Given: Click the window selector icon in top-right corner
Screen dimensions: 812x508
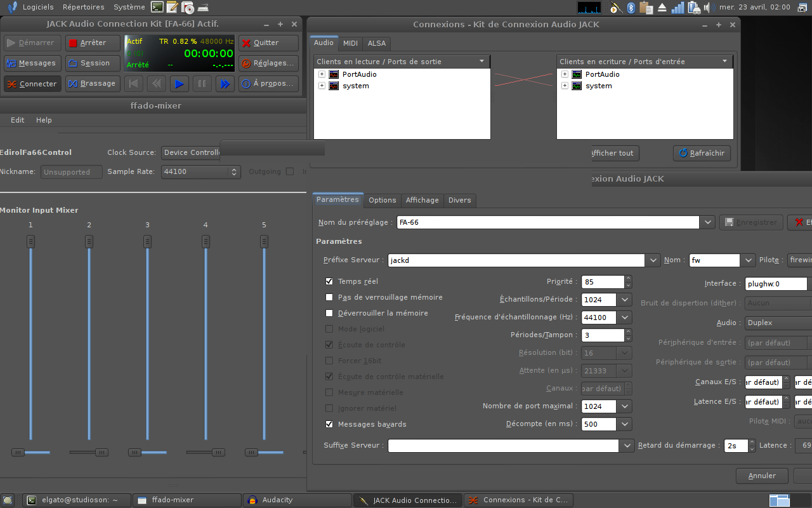Looking at the screenshot, I should click(803, 8).
